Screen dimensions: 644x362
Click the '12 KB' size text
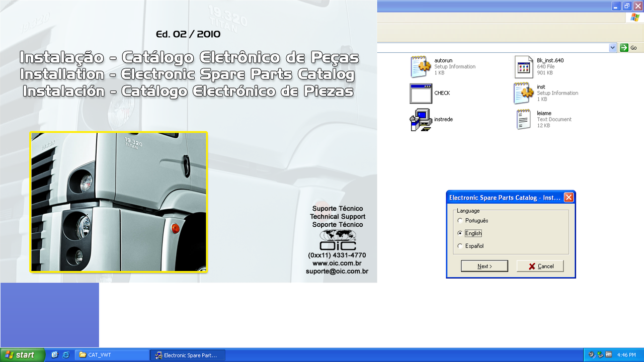coord(543,126)
